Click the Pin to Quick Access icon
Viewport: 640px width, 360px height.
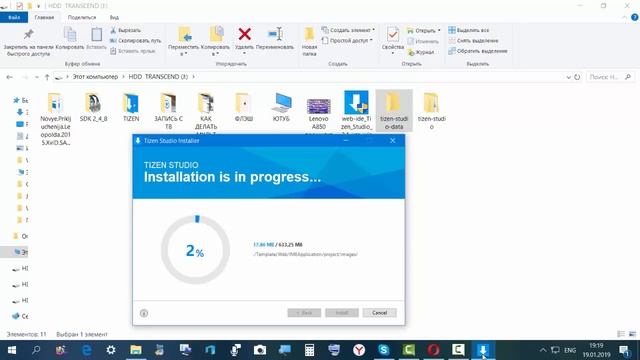pos(28,35)
